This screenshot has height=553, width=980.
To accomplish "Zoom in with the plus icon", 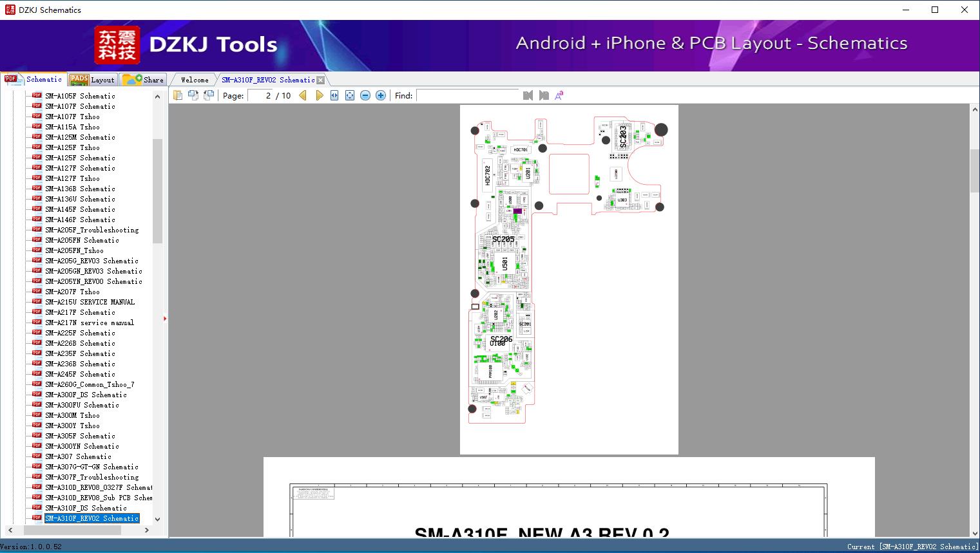I will click(x=381, y=95).
